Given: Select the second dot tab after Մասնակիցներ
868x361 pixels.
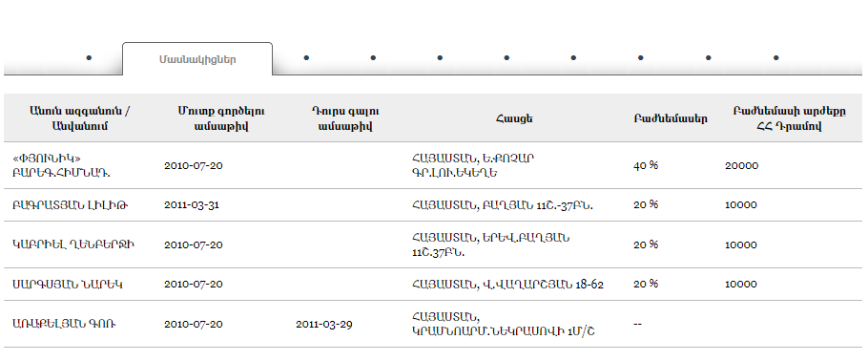Looking at the screenshot, I should pos(373,57).
